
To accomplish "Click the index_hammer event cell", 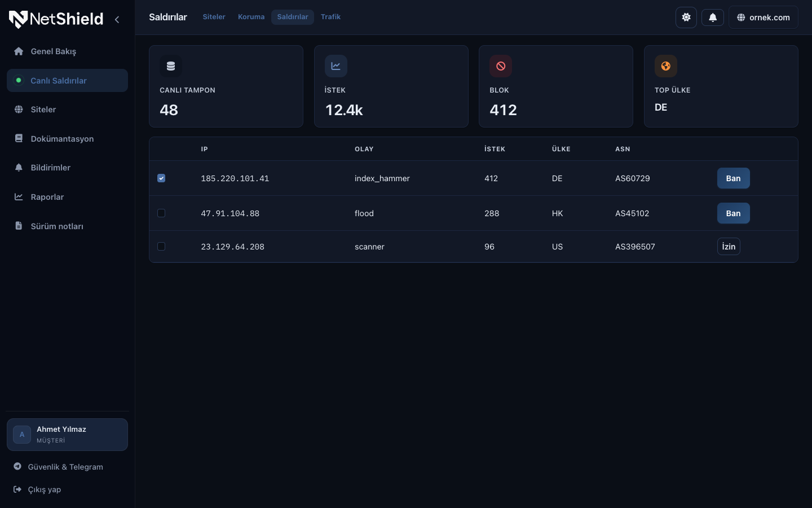I will point(382,178).
